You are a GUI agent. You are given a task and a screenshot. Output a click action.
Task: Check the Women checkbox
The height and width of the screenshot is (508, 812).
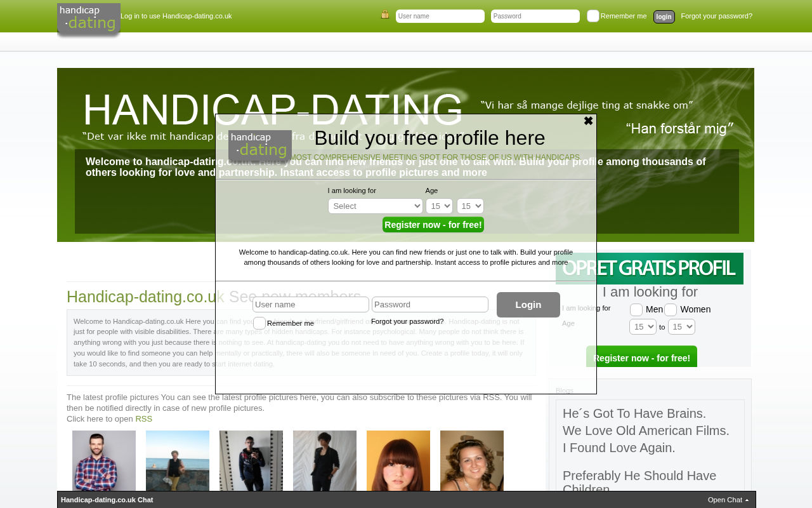click(671, 310)
